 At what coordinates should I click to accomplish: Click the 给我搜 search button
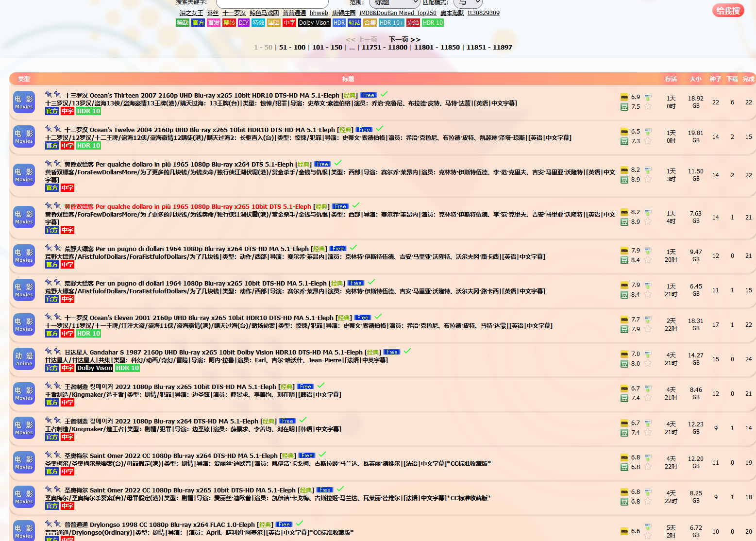point(728,10)
